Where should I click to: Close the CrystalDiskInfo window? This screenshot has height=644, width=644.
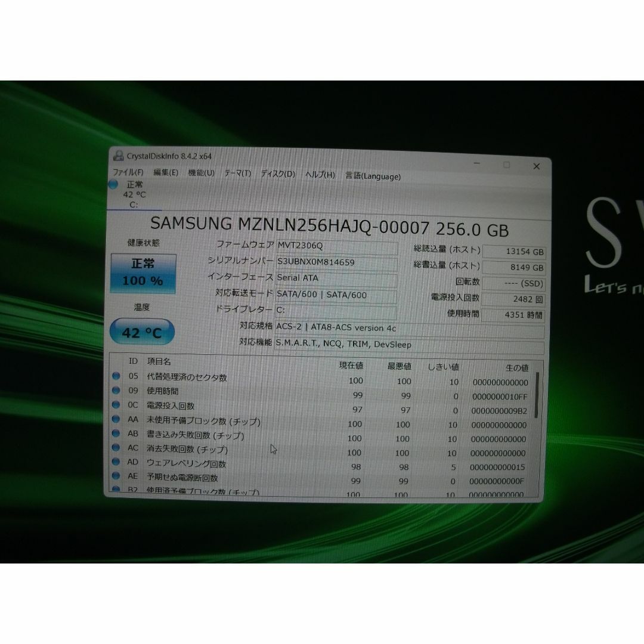click(537, 166)
